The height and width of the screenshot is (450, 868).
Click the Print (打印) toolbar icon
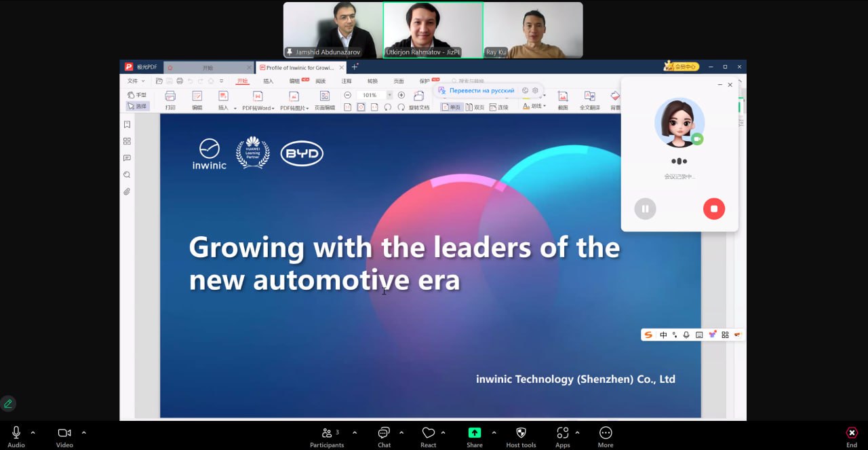170,97
